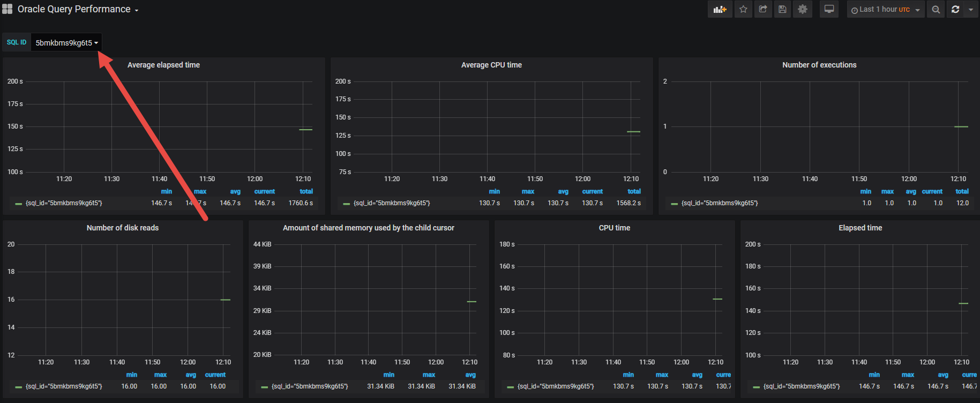The image size is (980, 403).
Task: Open Number of executions panel title
Action: point(819,65)
